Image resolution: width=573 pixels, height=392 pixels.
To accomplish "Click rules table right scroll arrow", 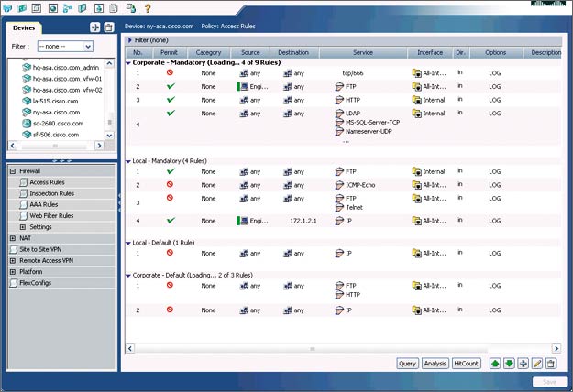I will coord(556,348).
